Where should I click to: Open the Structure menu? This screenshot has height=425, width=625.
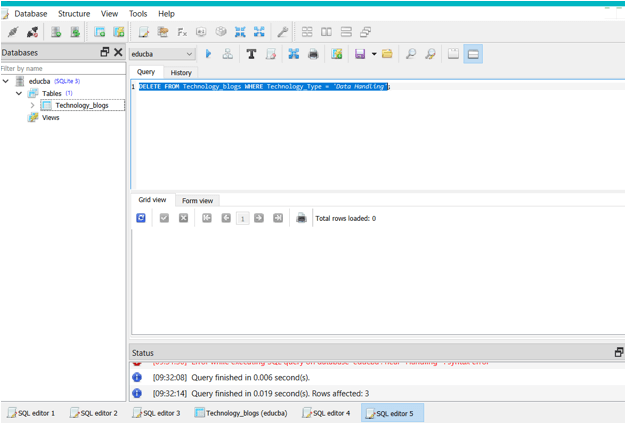(73, 14)
